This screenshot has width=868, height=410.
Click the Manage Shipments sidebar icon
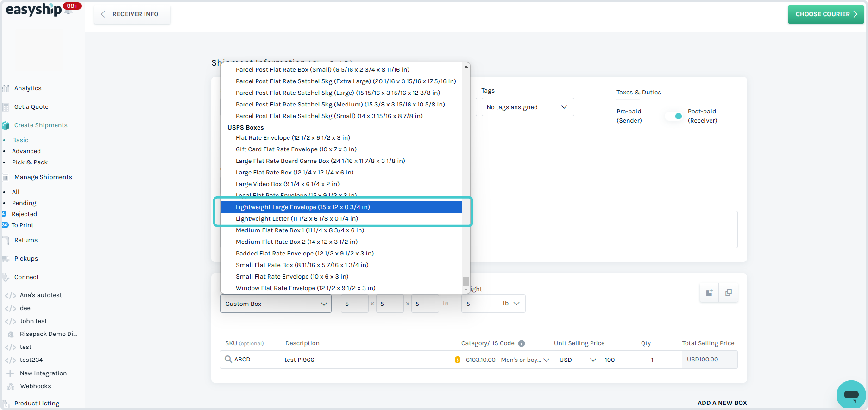pyautogui.click(x=6, y=177)
